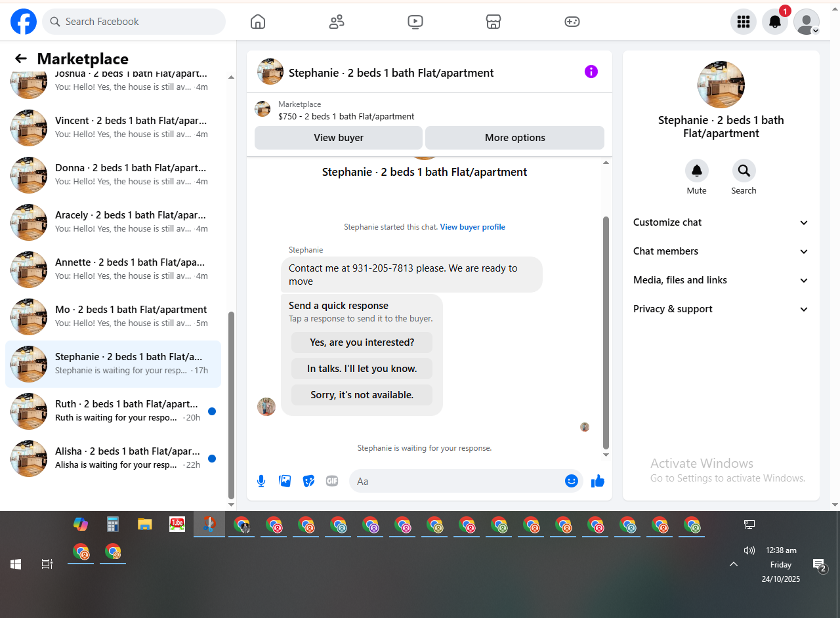840x618 pixels.
Task: Choose a sticker icon
Action: click(308, 481)
